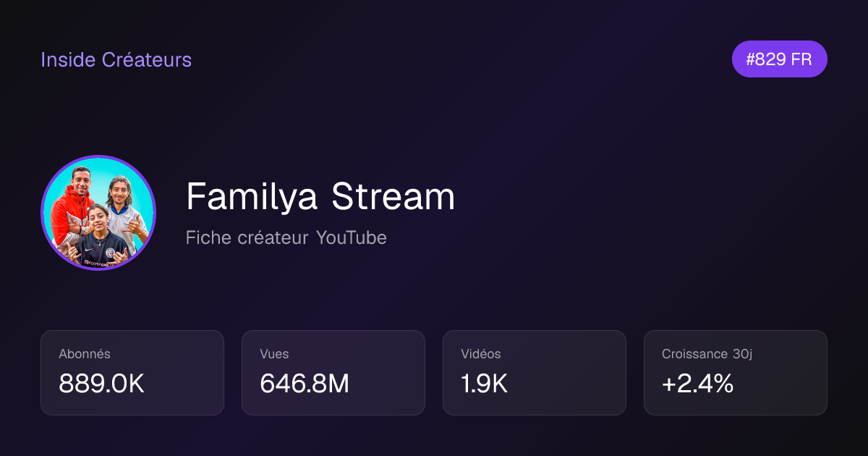The height and width of the screenshot is (456, 868).
Task: Select the #829 FR ranking badge
Action: coord(779,59)
